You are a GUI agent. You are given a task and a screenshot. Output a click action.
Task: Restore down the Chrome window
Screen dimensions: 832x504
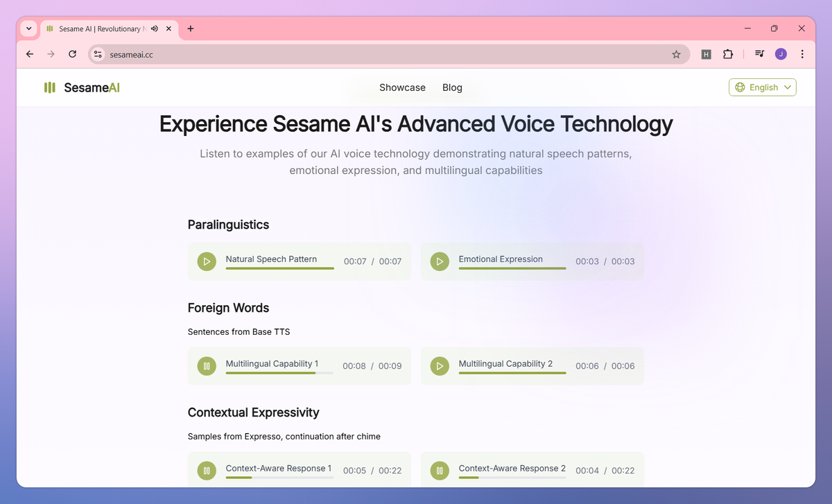coord(774,28)
